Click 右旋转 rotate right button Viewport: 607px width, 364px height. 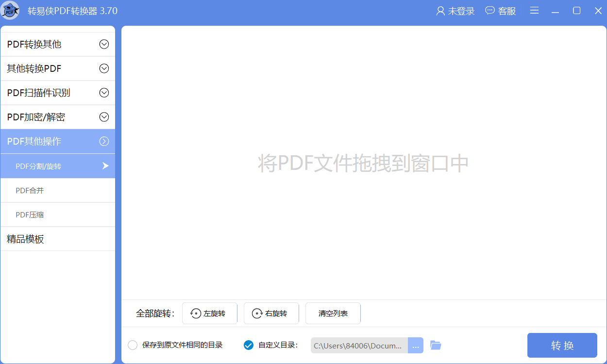point(271,313)
